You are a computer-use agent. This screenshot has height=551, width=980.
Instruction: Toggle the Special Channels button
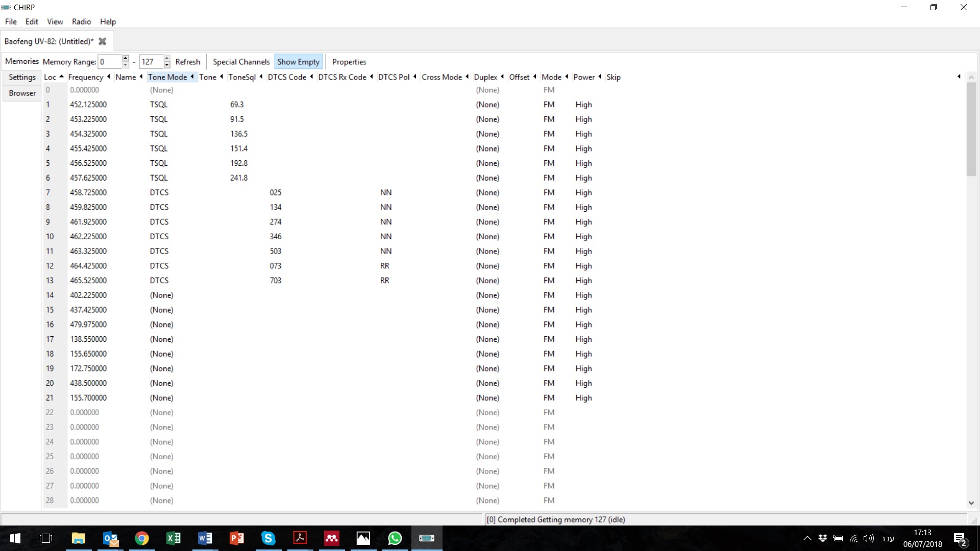coord(241,62)
